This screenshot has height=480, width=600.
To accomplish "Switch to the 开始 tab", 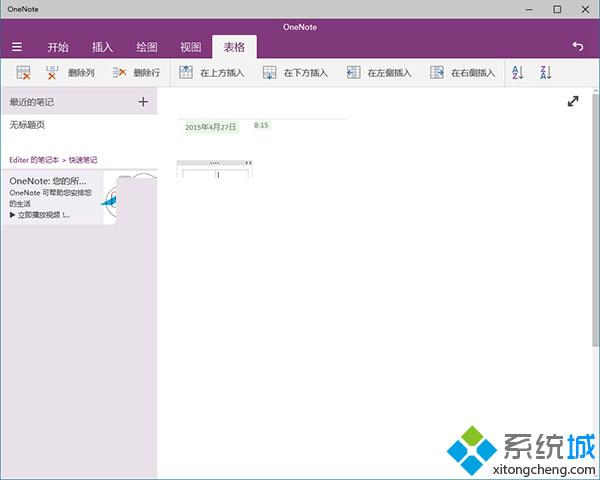I will (58, 47).
